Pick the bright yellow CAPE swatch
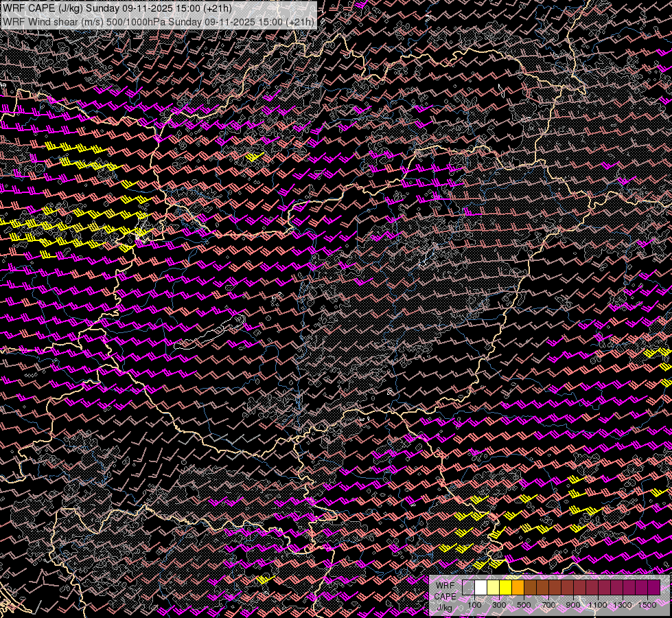The image size is (672, 618). pos(505,588)
